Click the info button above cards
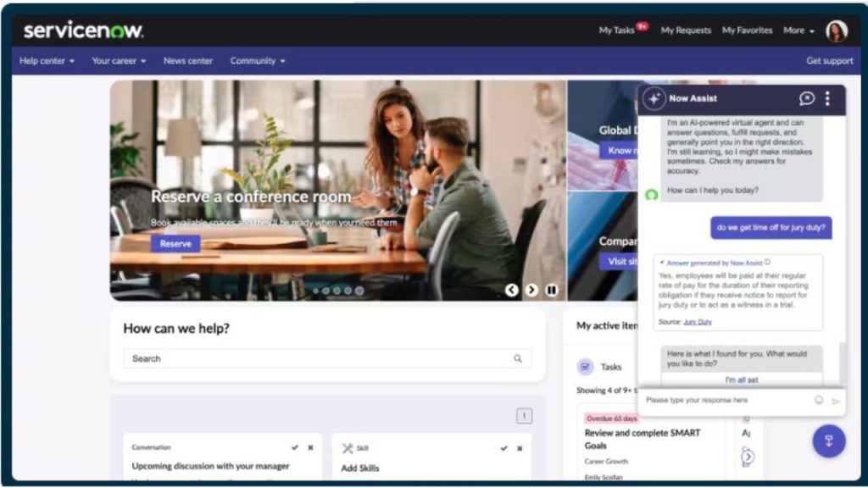Screen dimensions: 868x488 (x=524, y=415)
